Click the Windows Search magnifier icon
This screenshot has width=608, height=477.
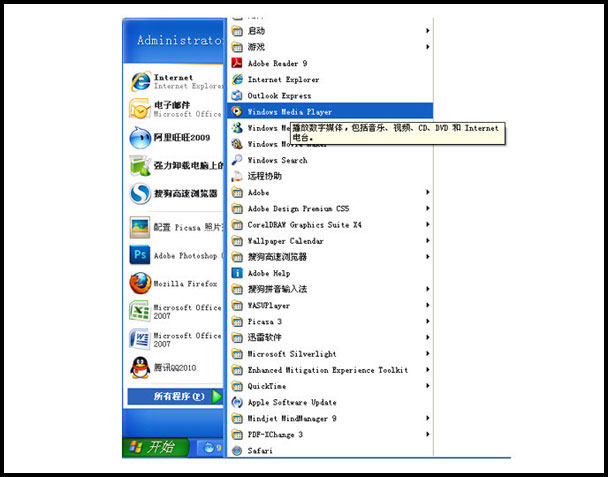pos(237,160)
